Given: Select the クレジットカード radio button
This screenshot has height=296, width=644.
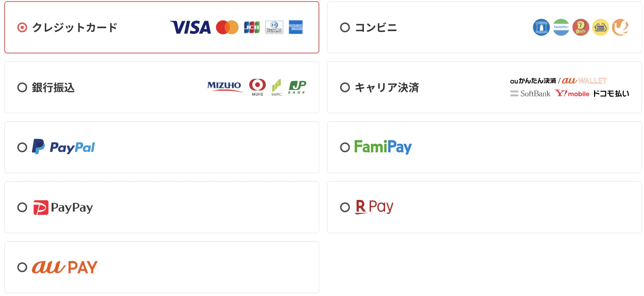Looking at the screenshot, I should pos(22,27).
